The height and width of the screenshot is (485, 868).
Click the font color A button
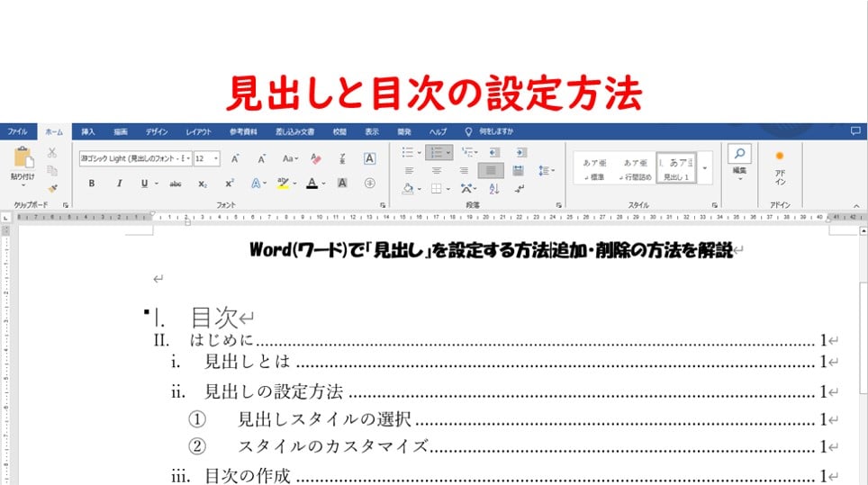point(312,183)
